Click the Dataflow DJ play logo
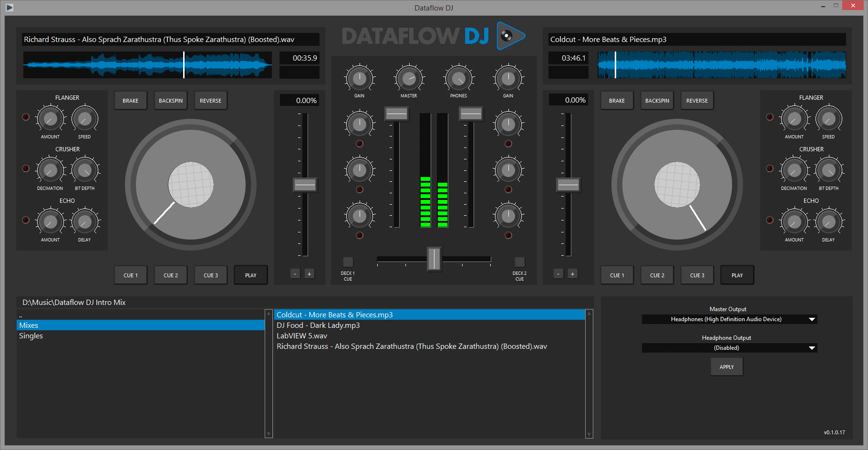 [511, 36]
